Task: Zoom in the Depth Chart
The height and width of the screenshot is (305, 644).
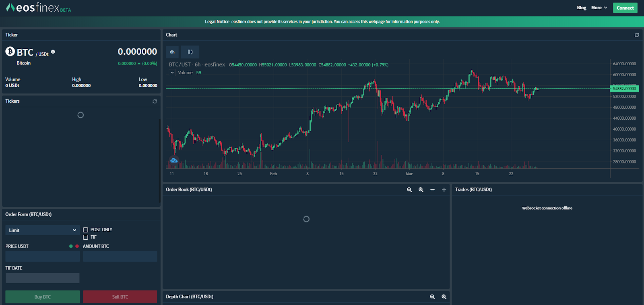Action: [x=444, y=297]
